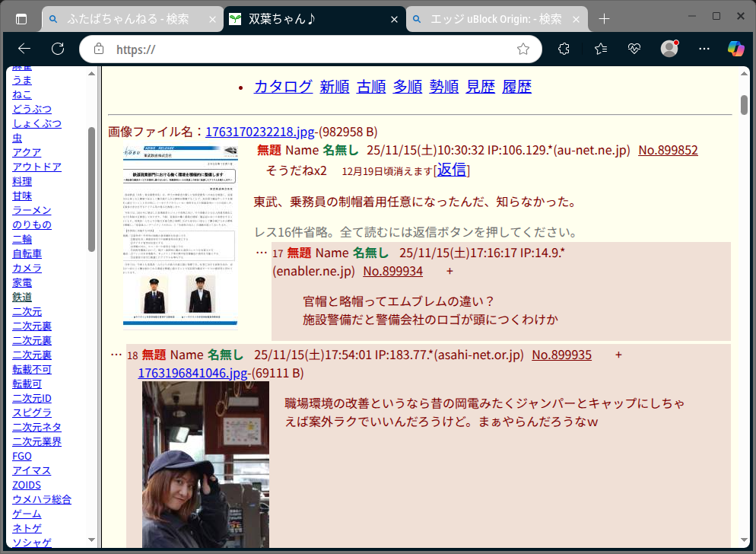Open tab actions menu icon

[x=21, y=18]
